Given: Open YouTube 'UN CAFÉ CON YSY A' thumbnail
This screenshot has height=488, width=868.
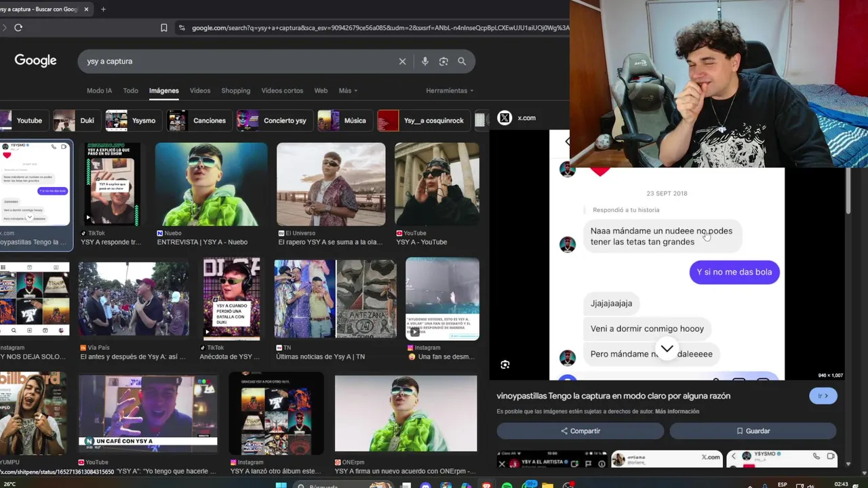Looking at the screenshot, I should (x=148, y=413).
